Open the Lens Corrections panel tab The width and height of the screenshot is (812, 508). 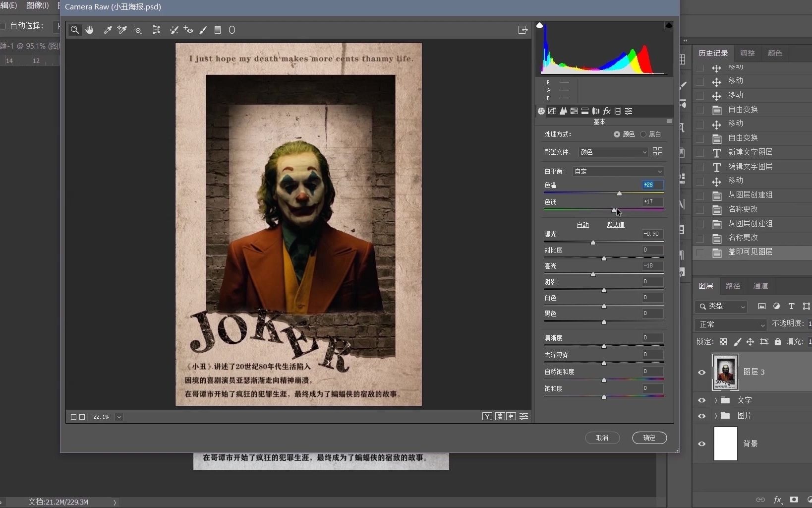(x=596, y=111)
